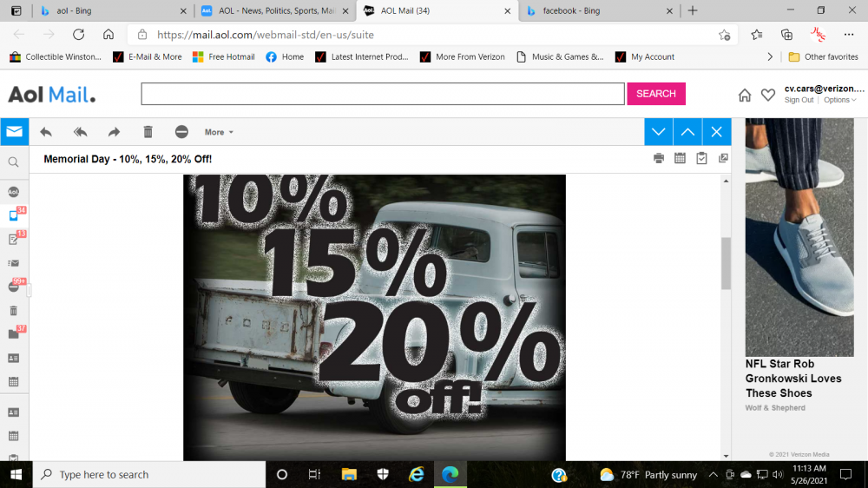
Task: Delete the message with the trash icon
Action: point(148,132)
